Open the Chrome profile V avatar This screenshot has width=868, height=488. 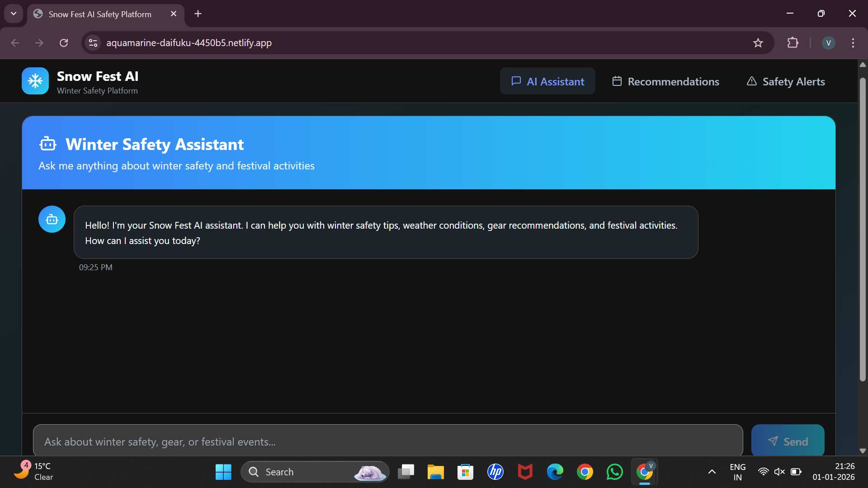[828, 43]
